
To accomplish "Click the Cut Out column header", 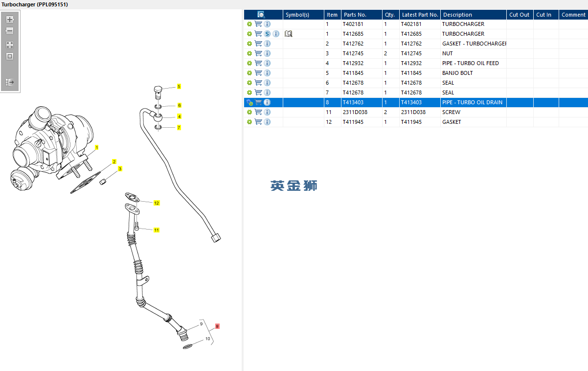I will pyautogui.click(x=520, y=15).
